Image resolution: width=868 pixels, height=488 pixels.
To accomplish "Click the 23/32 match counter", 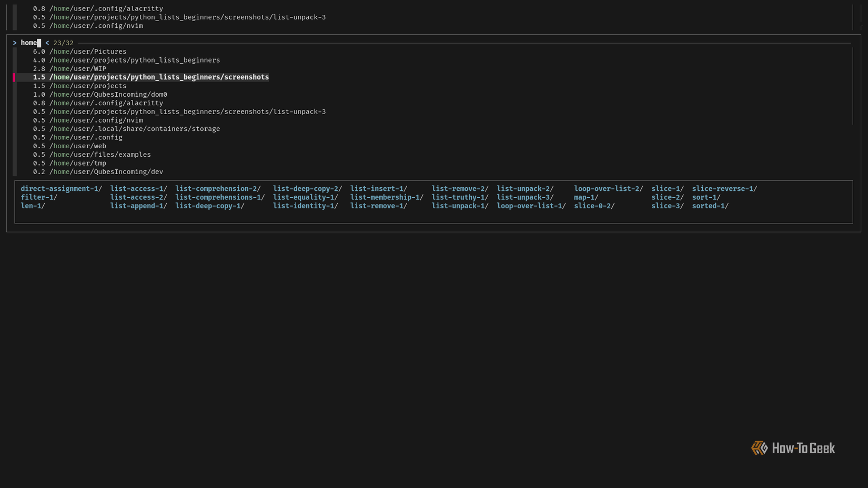I will pos(63,43).
